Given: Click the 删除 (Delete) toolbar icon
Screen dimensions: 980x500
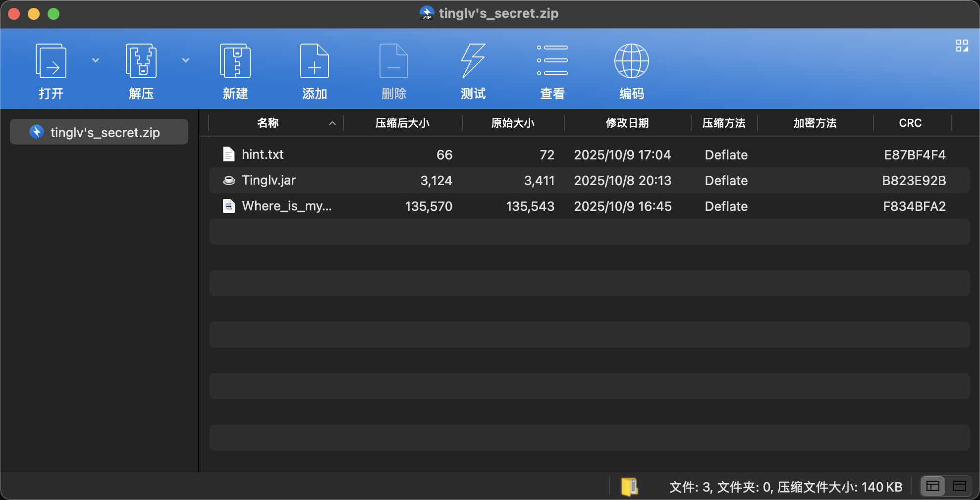Looking at the screenshot, I should [x=394, y=61].
